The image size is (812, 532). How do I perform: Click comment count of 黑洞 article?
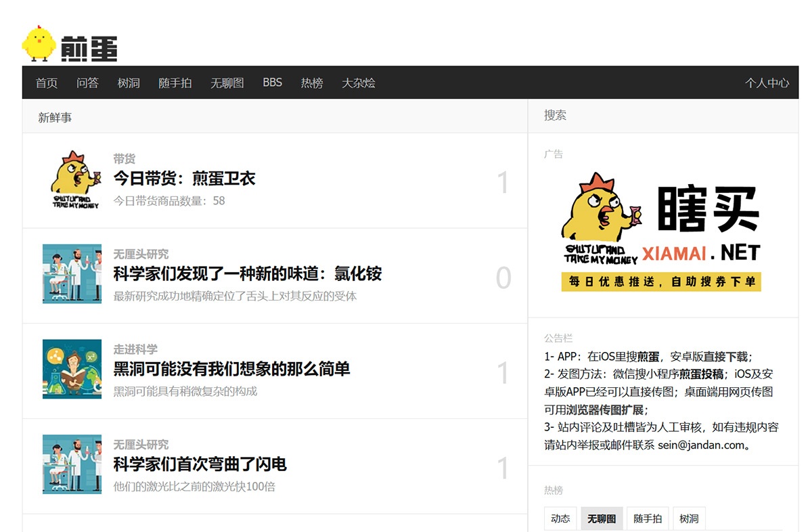coord(503,374)
